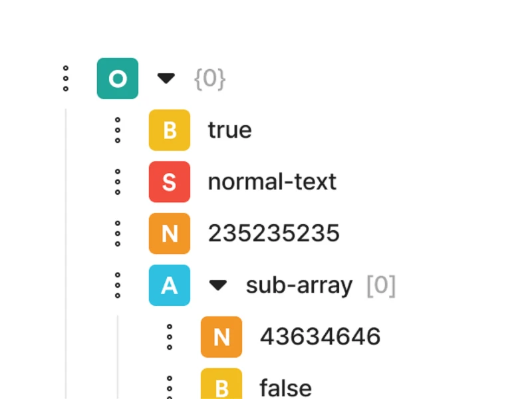
Task: Open options dots for sub-array row
Action: click(118, 285)
